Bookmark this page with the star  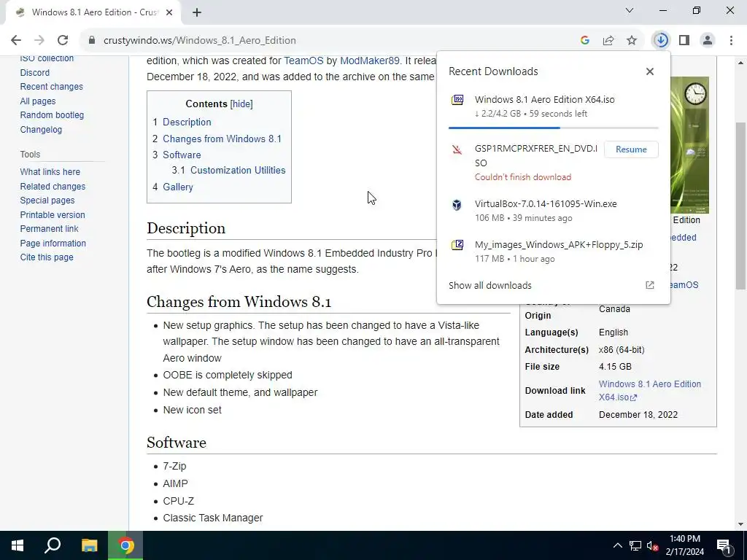point(632,41)
